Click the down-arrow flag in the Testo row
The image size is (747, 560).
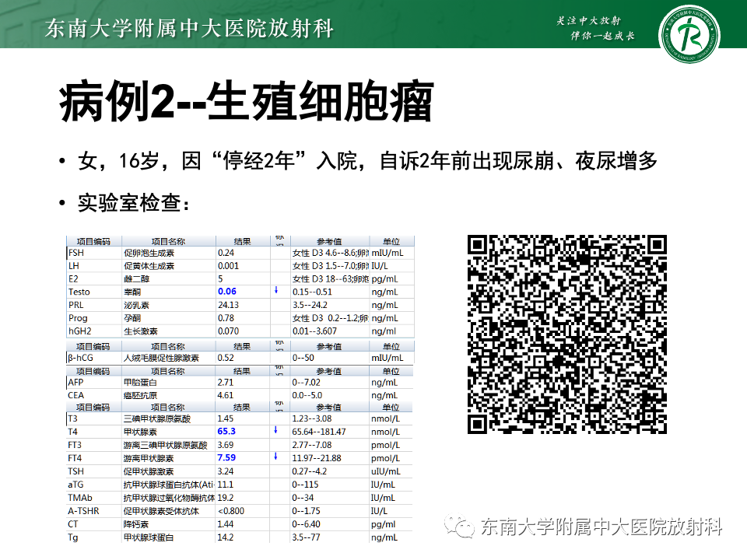pyautogui.click(x=275, y=290)
